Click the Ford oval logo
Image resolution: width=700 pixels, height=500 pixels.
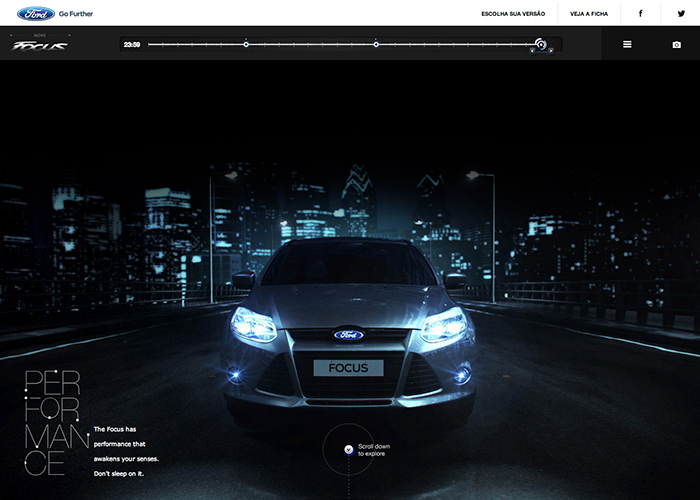(36, 13)
